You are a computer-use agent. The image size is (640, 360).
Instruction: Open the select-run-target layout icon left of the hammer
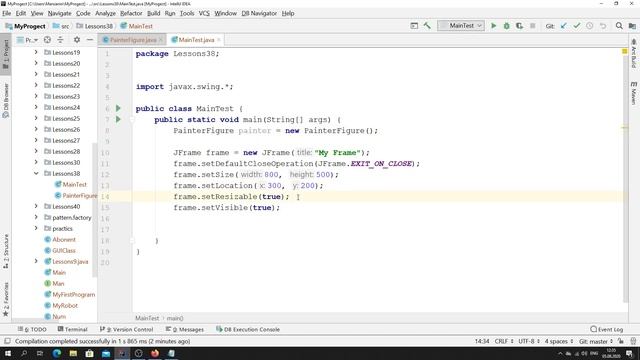[x=414, y=26]
